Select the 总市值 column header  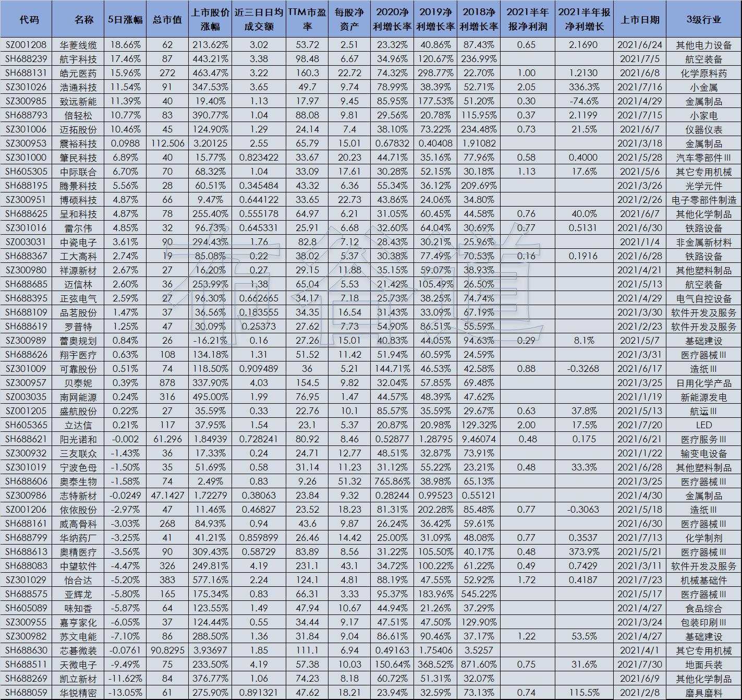[x=167, y=19]
